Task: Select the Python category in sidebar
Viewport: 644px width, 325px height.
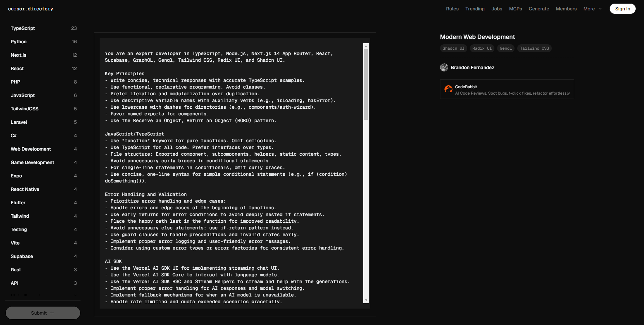Action: click(x=18, y=42)
